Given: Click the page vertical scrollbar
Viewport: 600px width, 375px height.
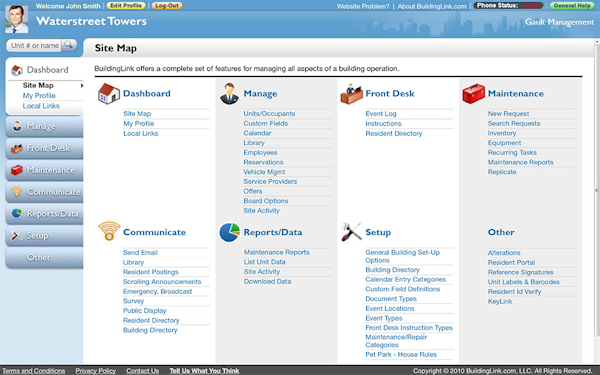Looking at the screenshot, I should click(x=596, y=190).
